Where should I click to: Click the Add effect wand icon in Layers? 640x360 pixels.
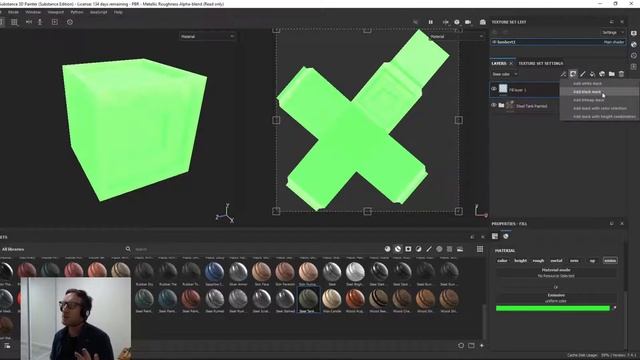[563, 74]
